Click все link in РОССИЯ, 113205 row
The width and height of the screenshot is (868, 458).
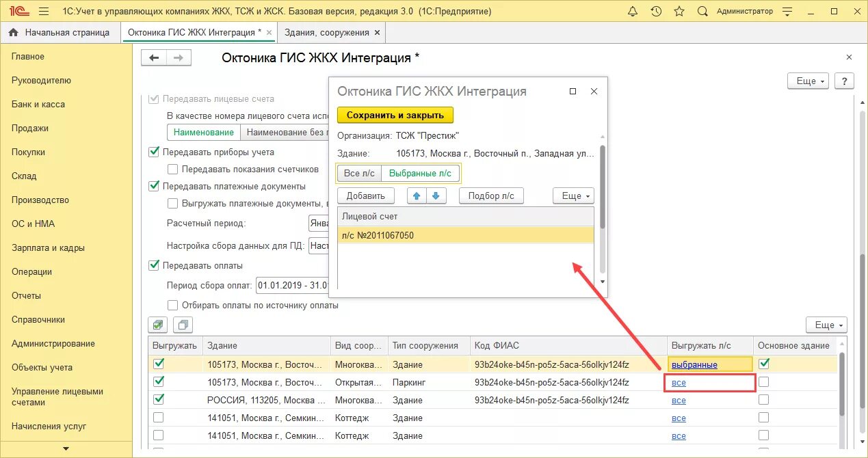pos(679,401)
